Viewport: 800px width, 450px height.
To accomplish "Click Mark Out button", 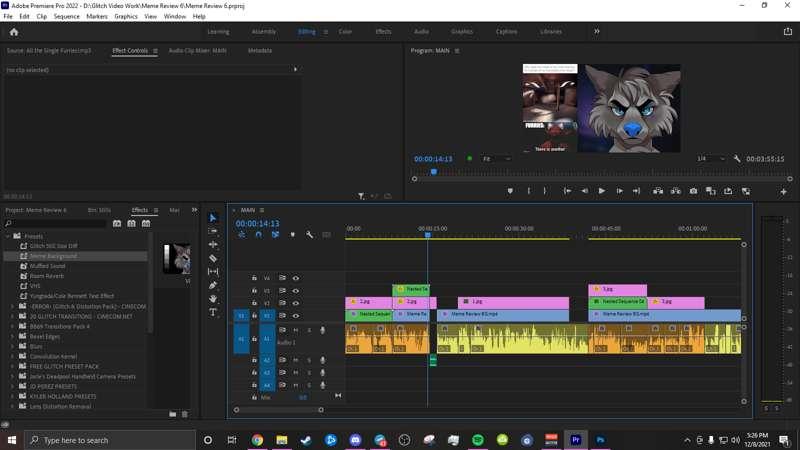I will [545, 191].
